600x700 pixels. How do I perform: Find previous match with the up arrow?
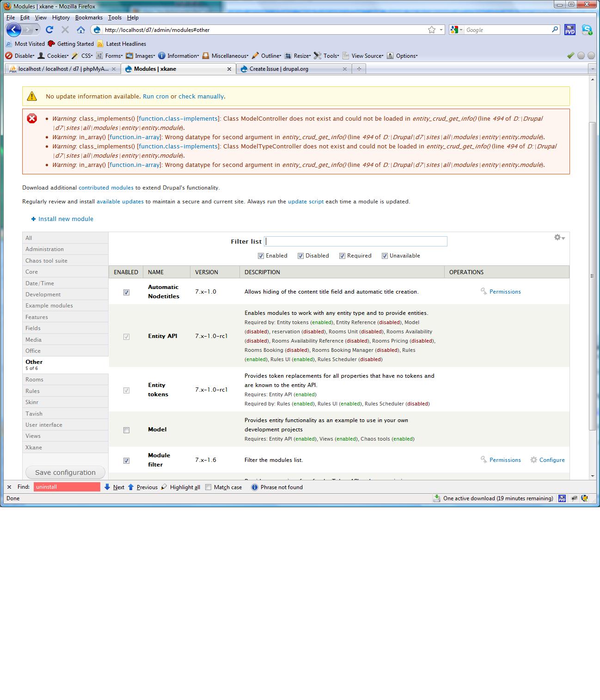tap(131, 487)
